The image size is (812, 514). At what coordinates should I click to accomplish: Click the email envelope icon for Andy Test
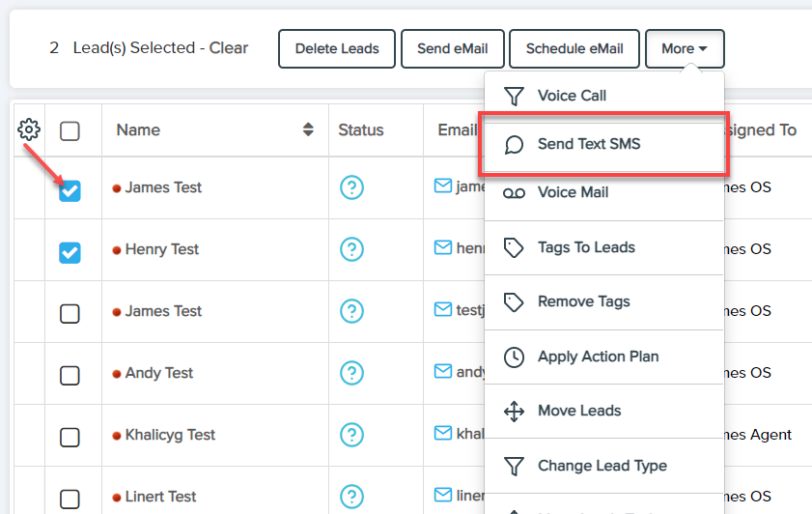(443, 372)
